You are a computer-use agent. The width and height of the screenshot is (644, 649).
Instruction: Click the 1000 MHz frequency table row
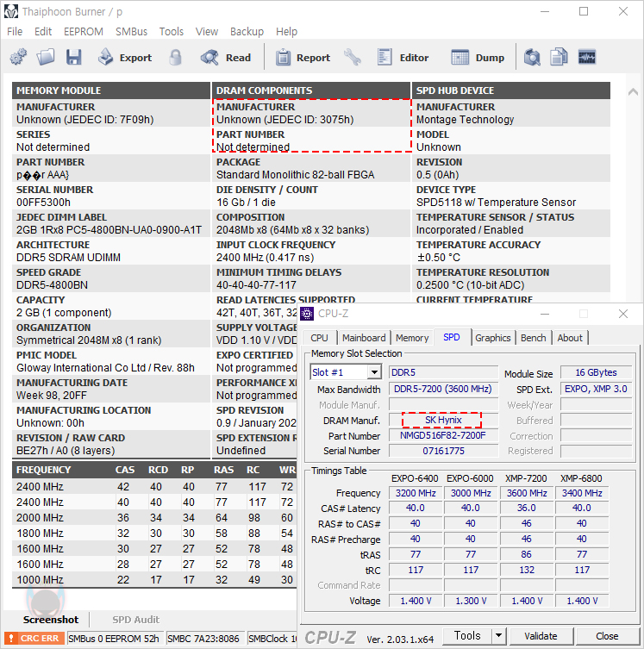pos(154,579)
